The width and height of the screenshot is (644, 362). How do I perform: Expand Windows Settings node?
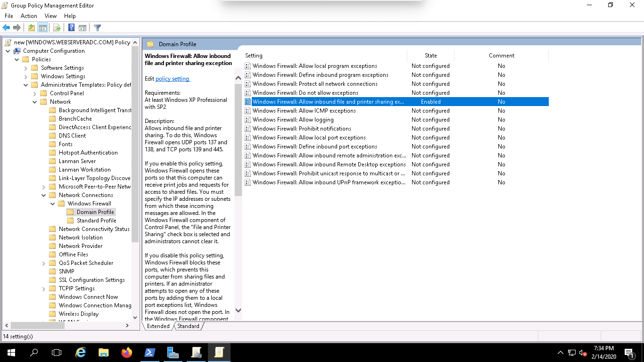[26, 76]
